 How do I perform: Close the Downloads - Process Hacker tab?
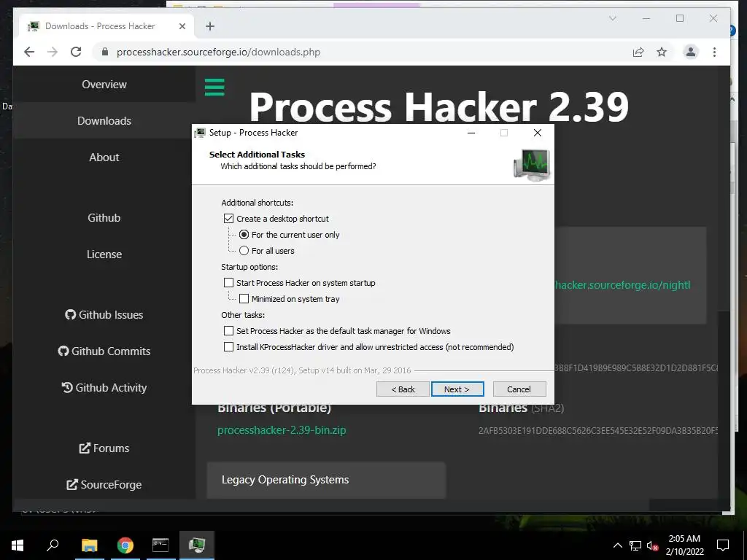click(182, 26)
